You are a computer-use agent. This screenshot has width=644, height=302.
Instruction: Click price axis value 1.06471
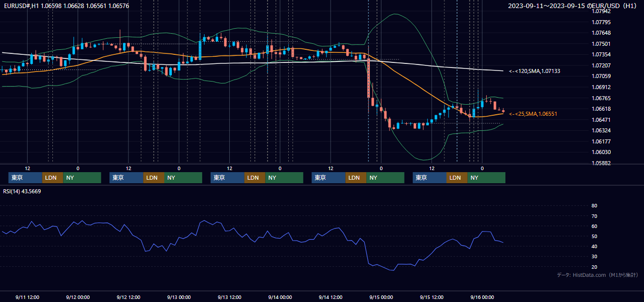tap(601, 120)
